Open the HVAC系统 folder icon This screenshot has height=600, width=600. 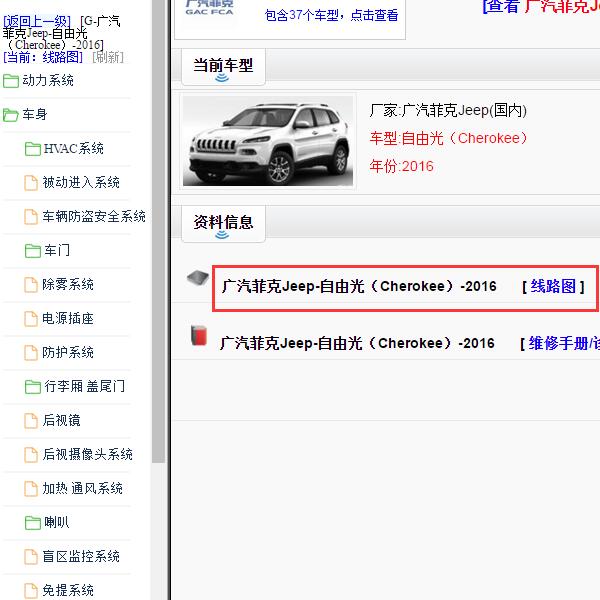pos(33,149)
